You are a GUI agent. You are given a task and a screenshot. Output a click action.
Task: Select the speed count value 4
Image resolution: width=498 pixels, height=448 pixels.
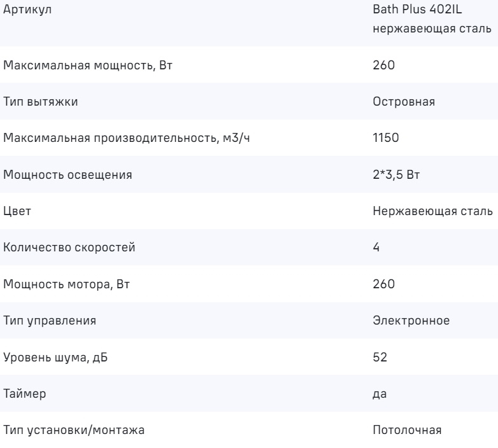376,248
